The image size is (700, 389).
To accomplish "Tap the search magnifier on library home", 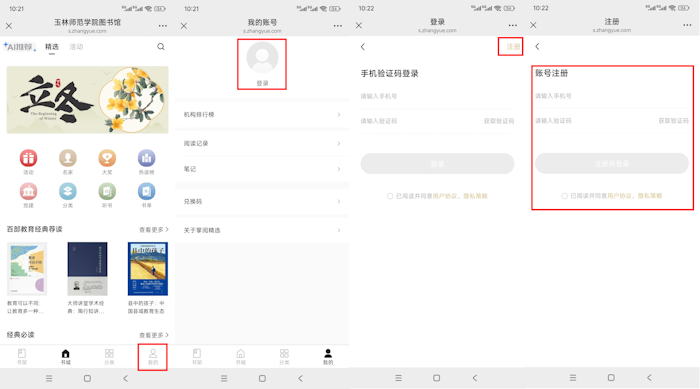I will click(161, 46).
